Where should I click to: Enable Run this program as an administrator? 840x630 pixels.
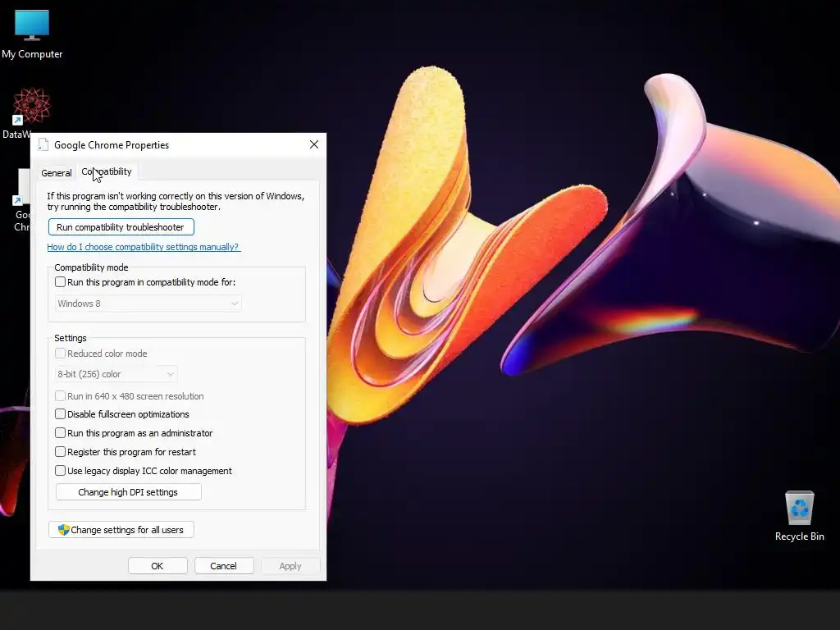(x=60, y=433)
